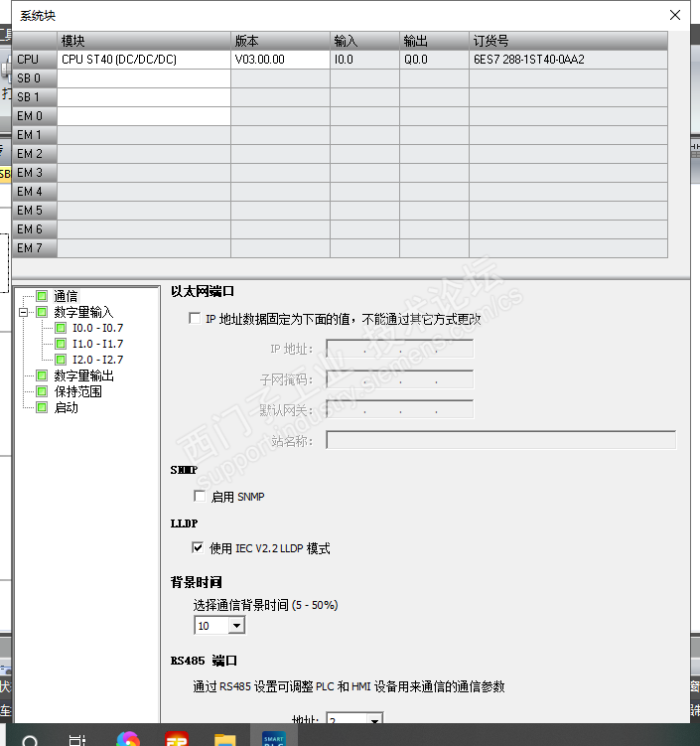
Task: Click the 版本 column header
Action: click(281, 41)
